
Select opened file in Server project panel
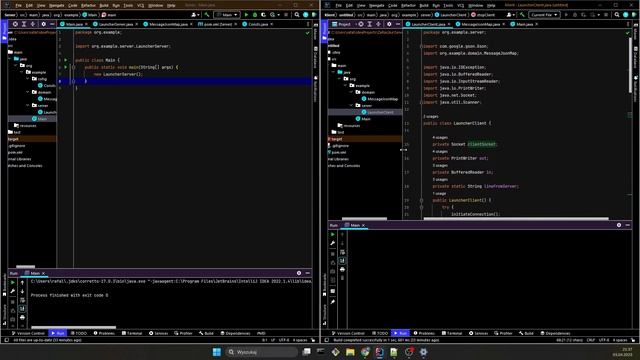[x=15, y=24]
